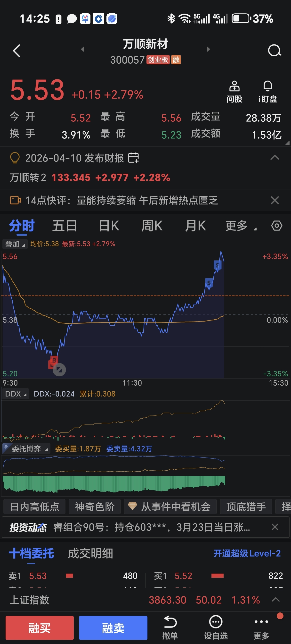Open the 更多 chart period dropdown
This screenshot has height=644, width=291.
[241, 226]
